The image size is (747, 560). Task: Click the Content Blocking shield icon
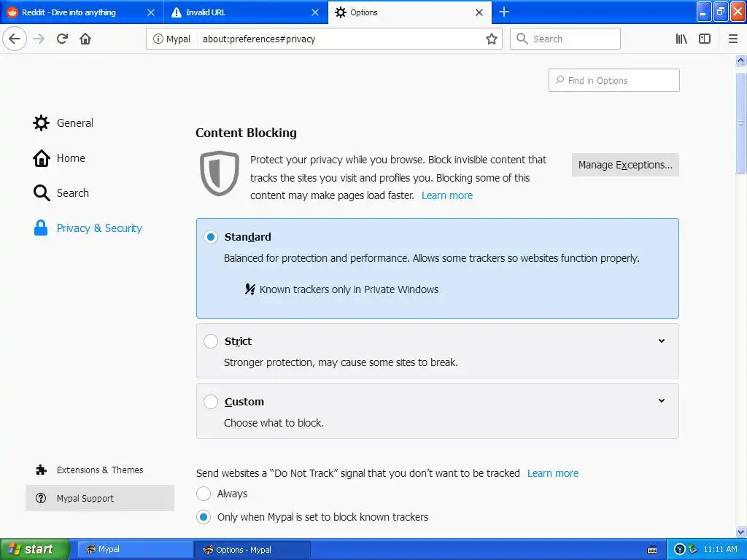[x=219, y=173]
